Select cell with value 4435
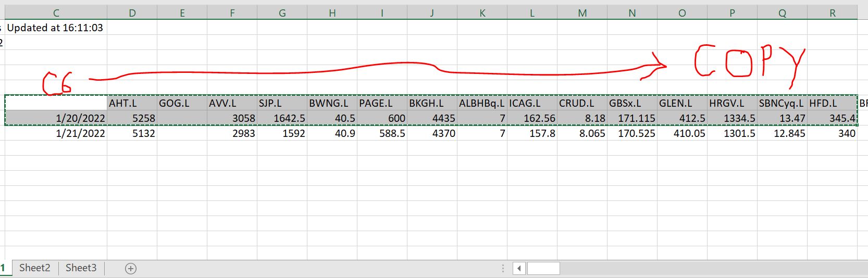 click(x=432, y=118)
